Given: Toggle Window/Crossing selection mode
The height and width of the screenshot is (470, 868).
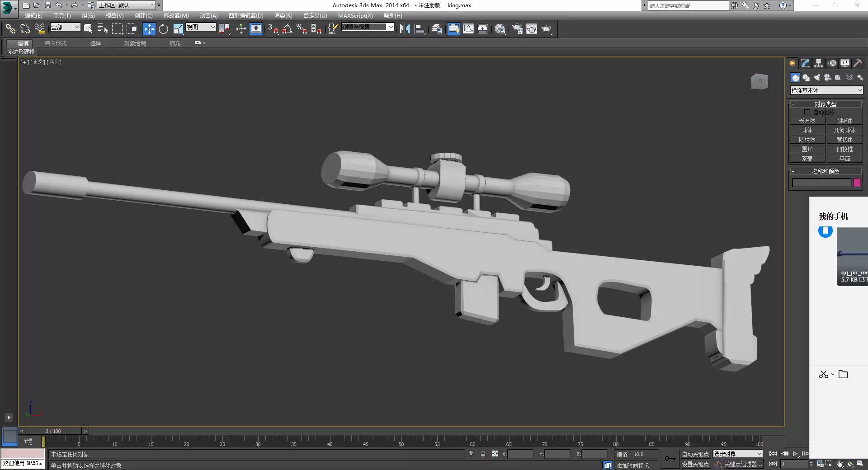Looking at the screenshot, I should [x=132, y=29].
